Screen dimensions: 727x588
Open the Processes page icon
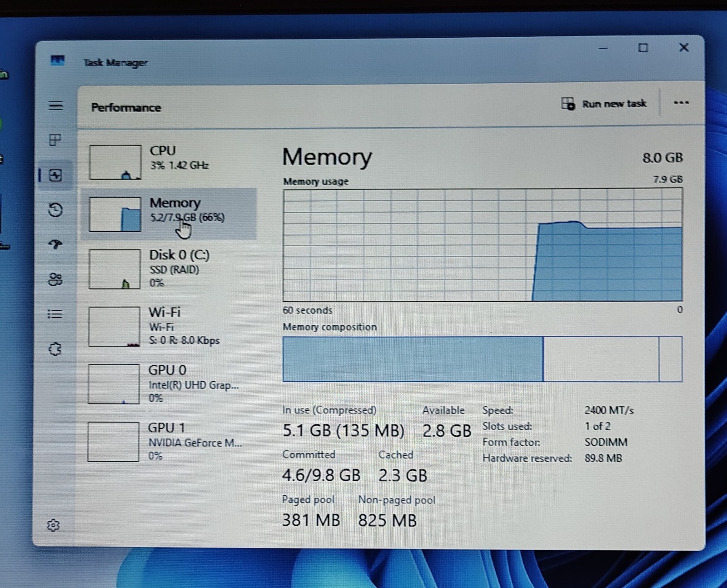click(x=55, y=140)
